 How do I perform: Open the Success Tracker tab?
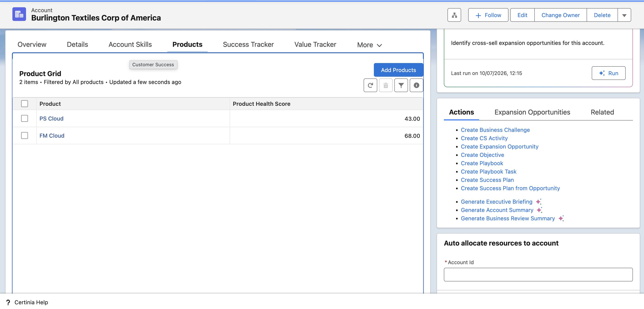pos(248,44)
